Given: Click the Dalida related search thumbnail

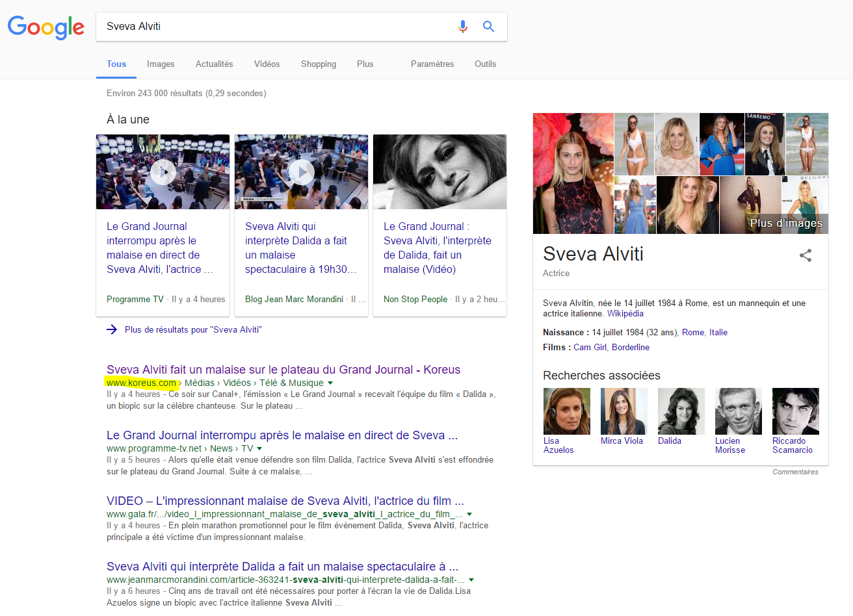Looking at the screenshot, I should pyautogui.click(x=679, y=412).
